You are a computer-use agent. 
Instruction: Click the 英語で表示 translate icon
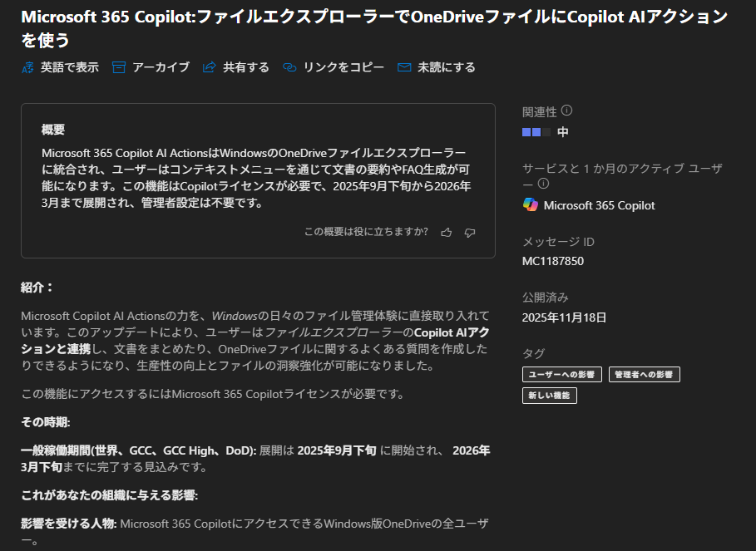28,67
